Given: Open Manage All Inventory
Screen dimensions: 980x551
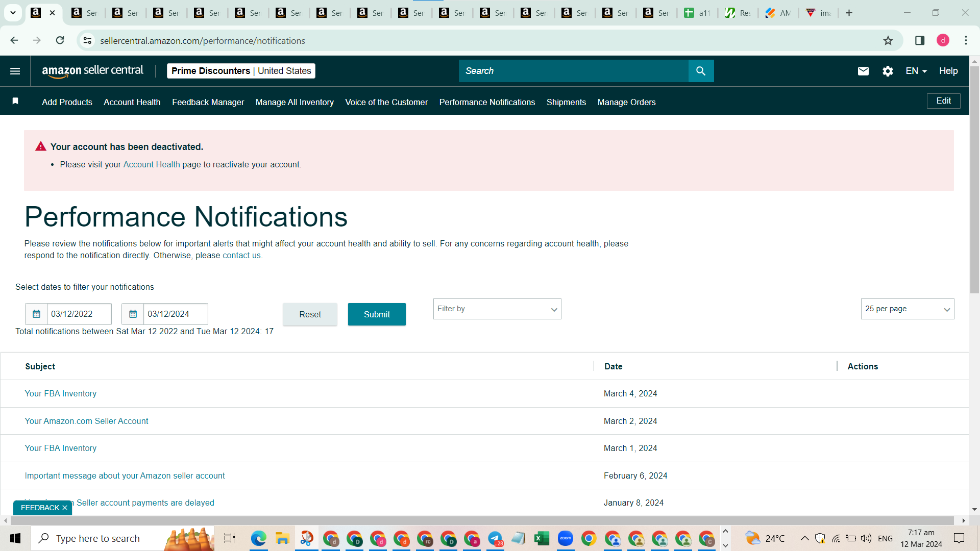Looking at the screenshot, I should pos(295,102).
